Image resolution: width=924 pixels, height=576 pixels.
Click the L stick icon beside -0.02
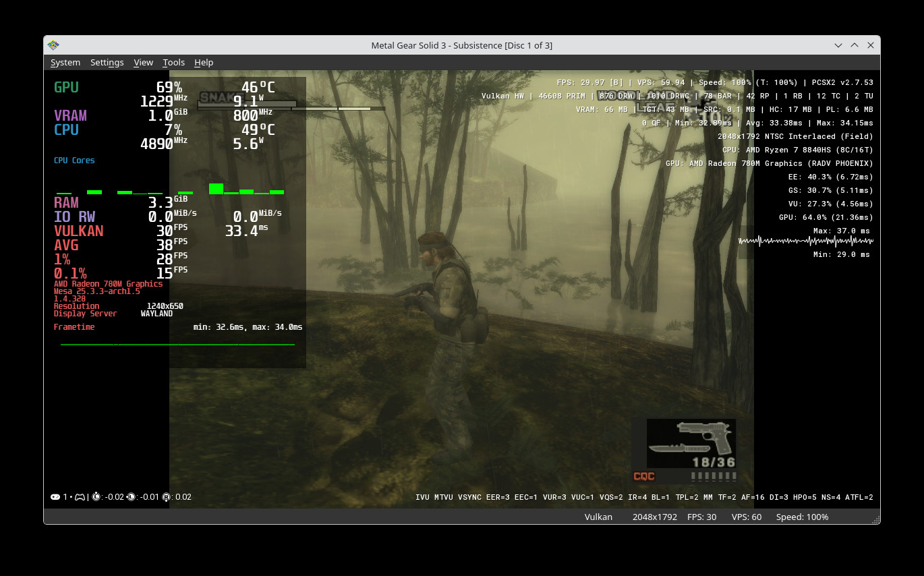point(97,497)
